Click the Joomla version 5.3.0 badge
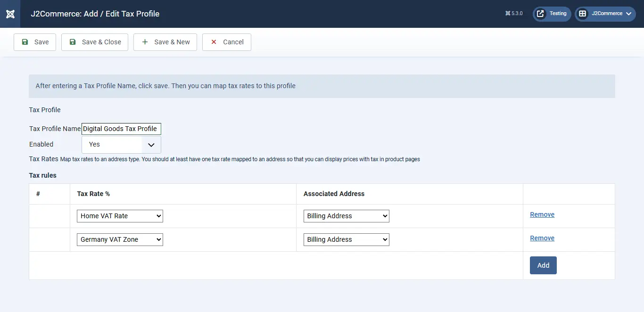The image size is (644, 312). coord(514,14)
